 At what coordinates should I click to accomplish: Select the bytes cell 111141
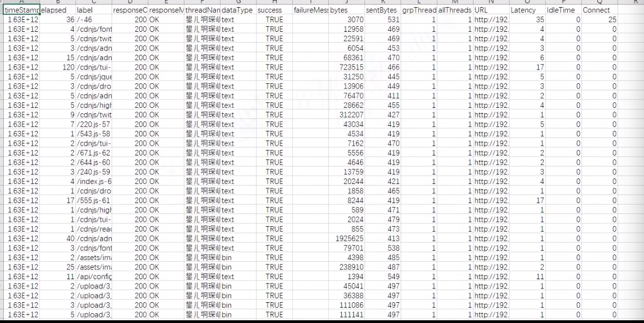tap(346, 314)
